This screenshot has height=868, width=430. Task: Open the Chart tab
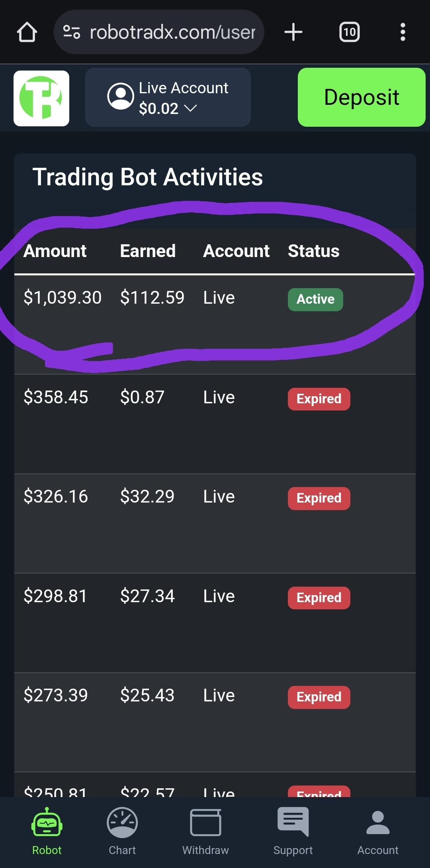(x=122, y=832)
